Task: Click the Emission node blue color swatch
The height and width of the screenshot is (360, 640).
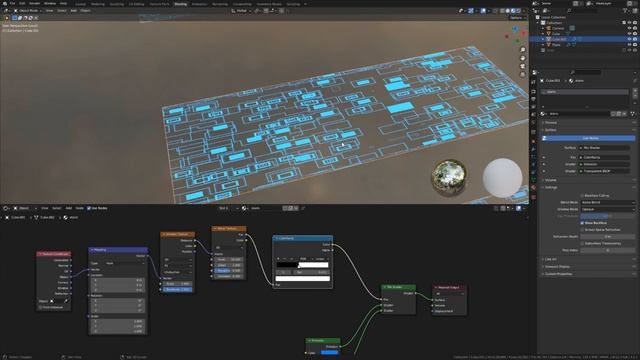Action: pos(329,353)
